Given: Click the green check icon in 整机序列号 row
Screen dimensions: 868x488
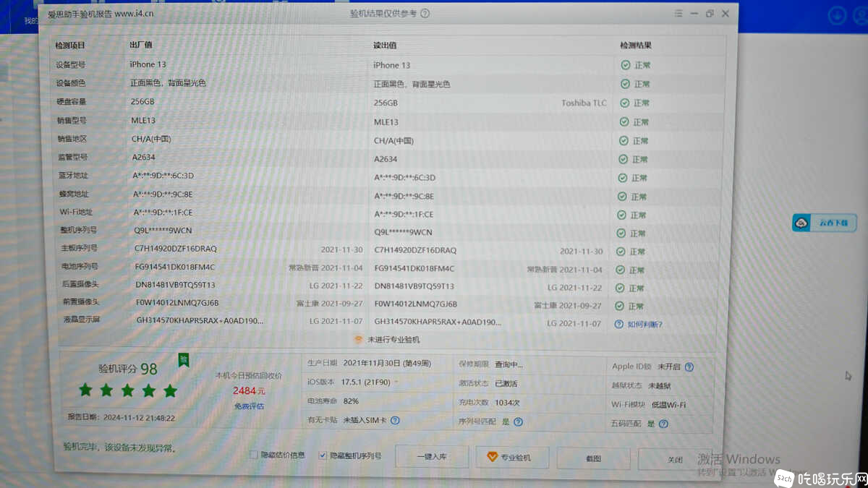Looking at the screenshot, I should (621, 234).
